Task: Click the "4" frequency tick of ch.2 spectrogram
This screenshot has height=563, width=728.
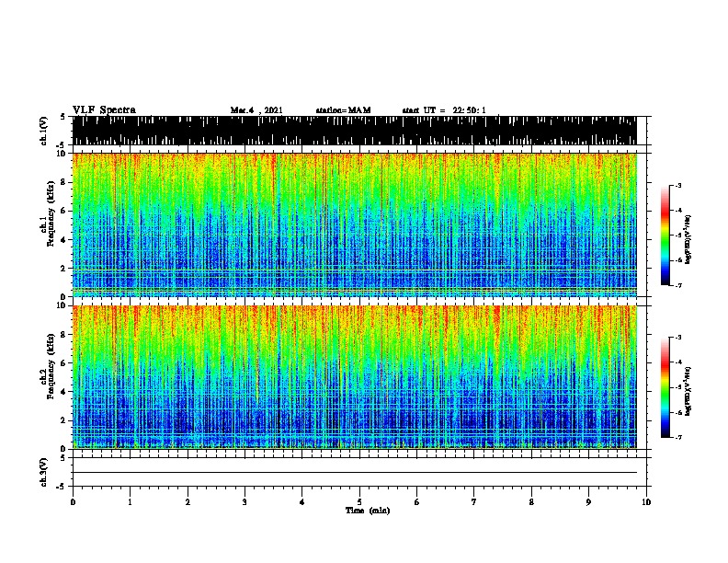Action: click(x=64, y=392)
